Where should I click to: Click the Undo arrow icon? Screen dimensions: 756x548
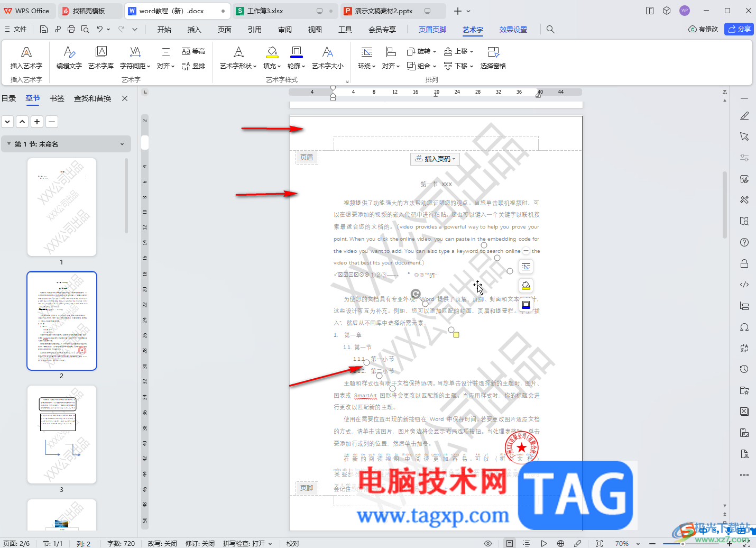point(99,29)
